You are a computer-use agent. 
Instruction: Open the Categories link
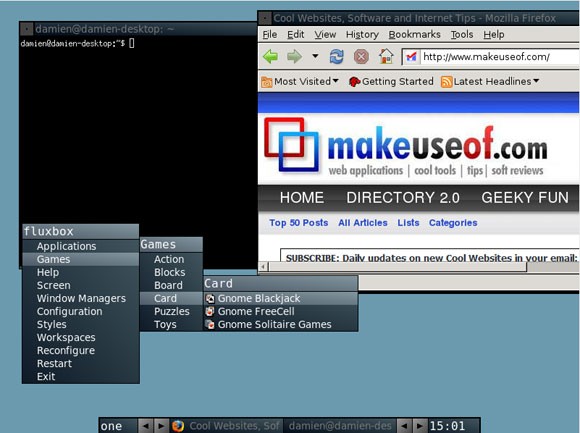[453, 223]
